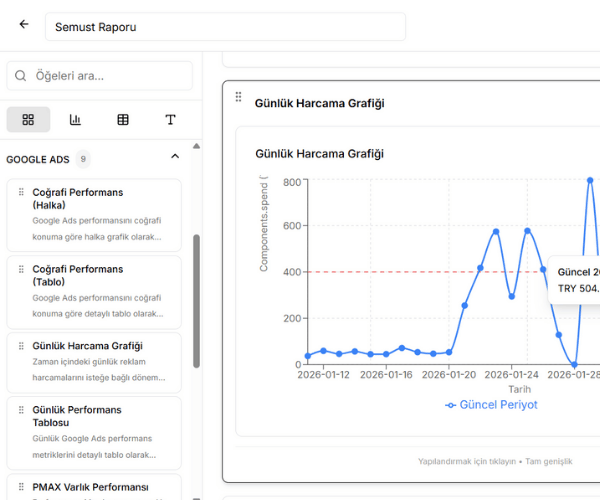Click drag handle beside Coğrafi Performans (Tablo)
The width and height of the screenshot is (600, 500).
point(20,269)
